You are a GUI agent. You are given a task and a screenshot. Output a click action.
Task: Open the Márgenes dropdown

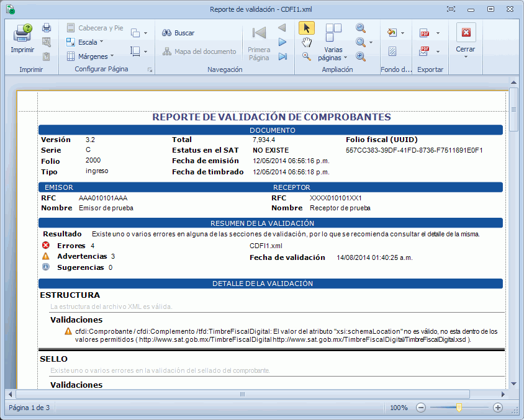(x=90, y=56)
